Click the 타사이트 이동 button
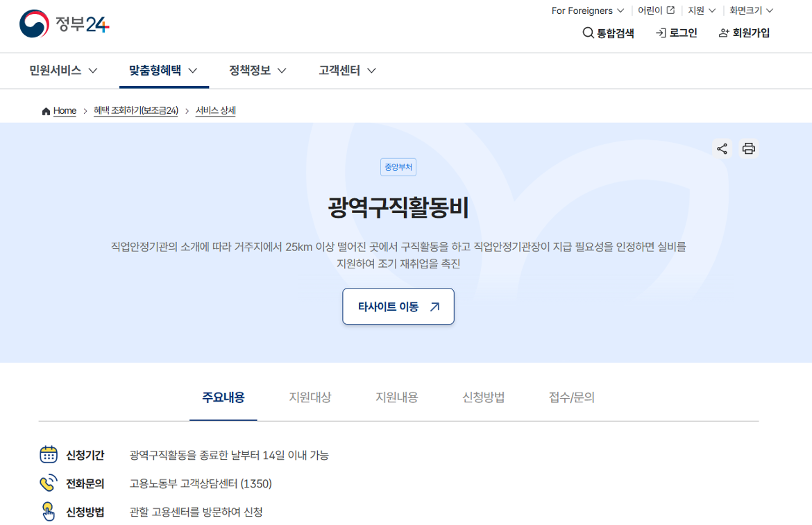812x525 pixels. (x=398, y=306)
